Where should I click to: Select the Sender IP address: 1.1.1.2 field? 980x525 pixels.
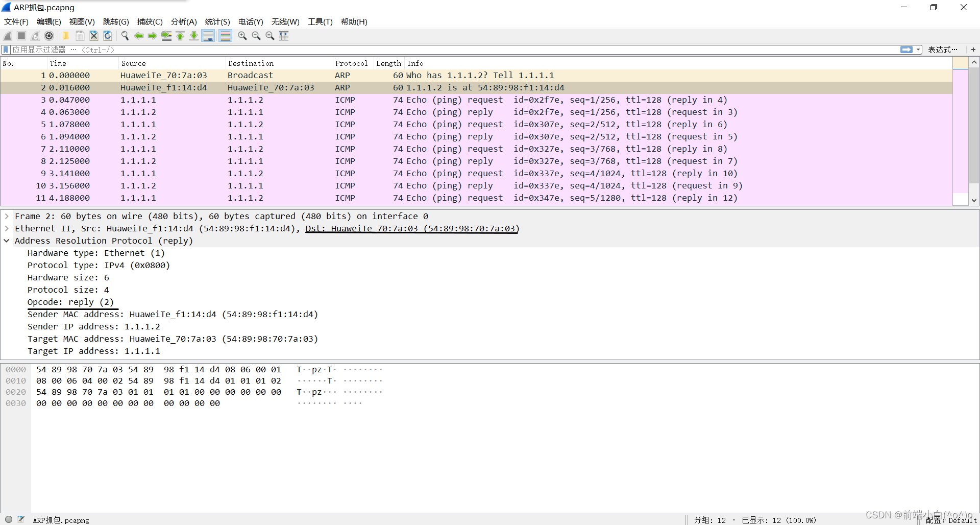tap(93, 327)
